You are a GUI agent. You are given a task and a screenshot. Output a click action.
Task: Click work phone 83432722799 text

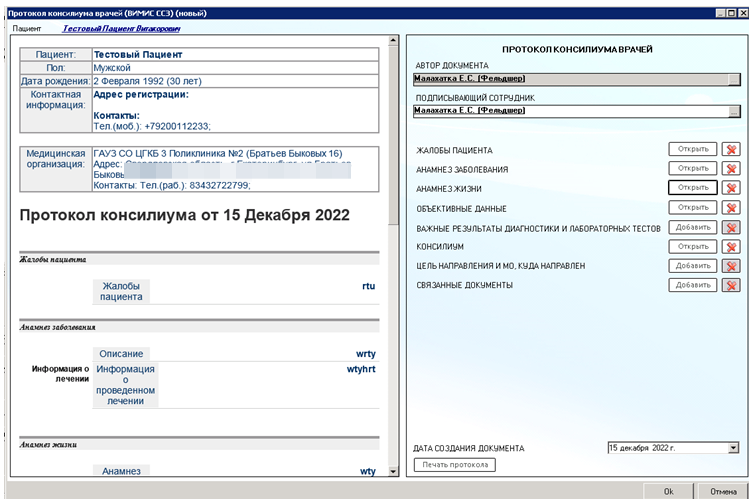(219, 185)
